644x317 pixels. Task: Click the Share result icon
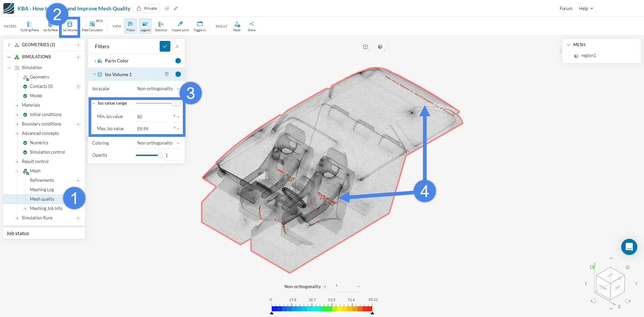pyautogui.click(x=251, y=26)
